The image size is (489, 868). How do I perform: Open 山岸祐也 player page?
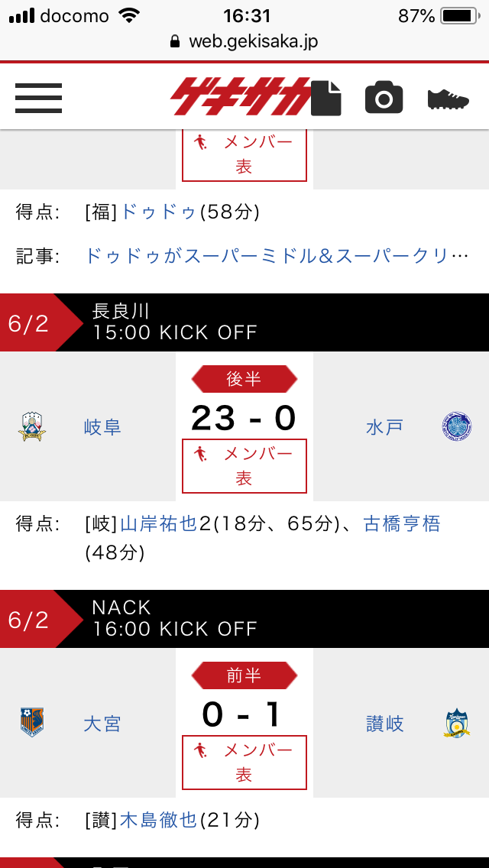[159, 523]
